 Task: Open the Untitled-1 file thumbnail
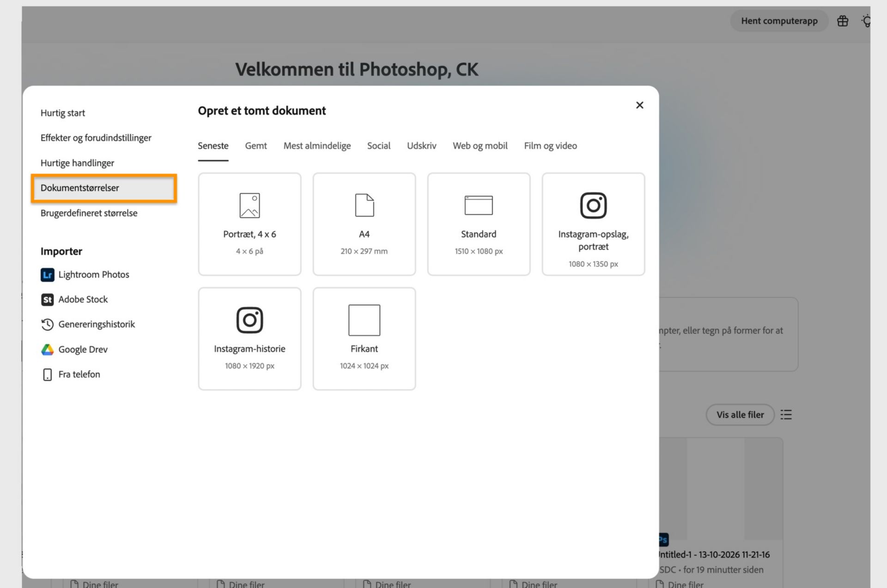(x=721, y=489)
